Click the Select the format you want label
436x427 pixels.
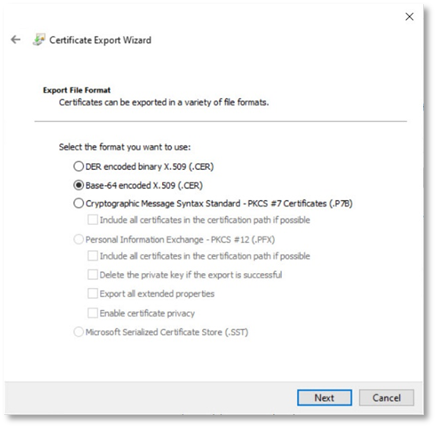pos(125,147)
